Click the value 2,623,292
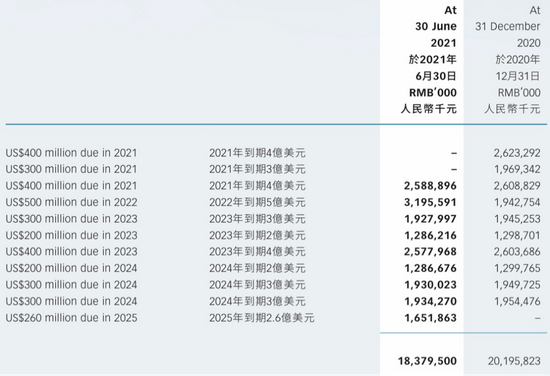This screenshot has height=376, width=550. [x=517, y=153]
